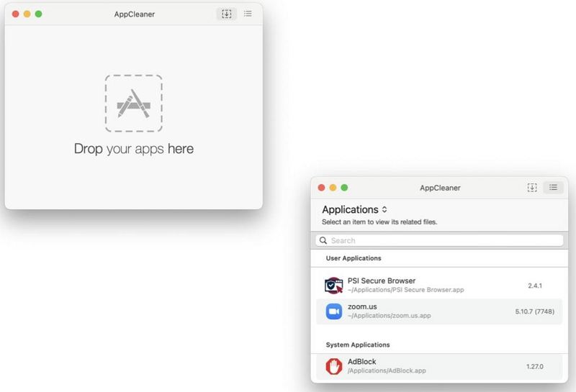Click the AdBlock red hand icon
Viewport: 576px width, 392px height.
334,366
